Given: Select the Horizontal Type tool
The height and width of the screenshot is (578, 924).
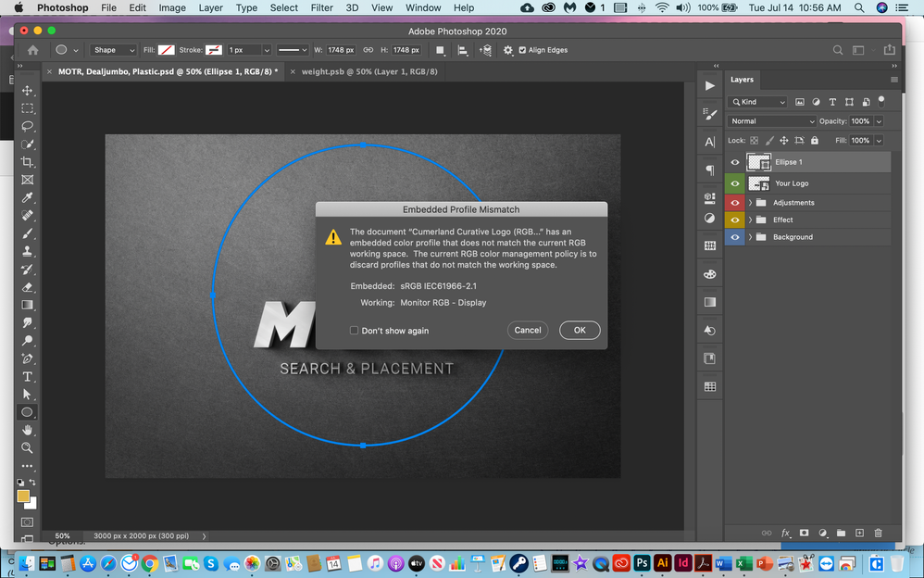Looking at the screenshot, I should (x=28, y=376).
